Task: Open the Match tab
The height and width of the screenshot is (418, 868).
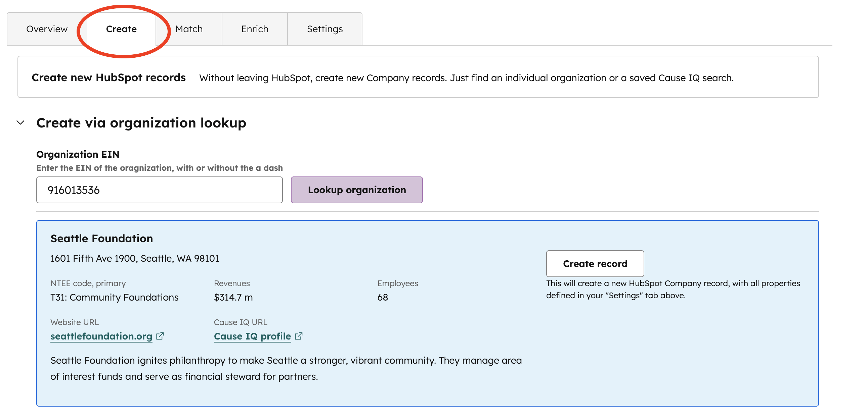Action: (x=189, y=29)
